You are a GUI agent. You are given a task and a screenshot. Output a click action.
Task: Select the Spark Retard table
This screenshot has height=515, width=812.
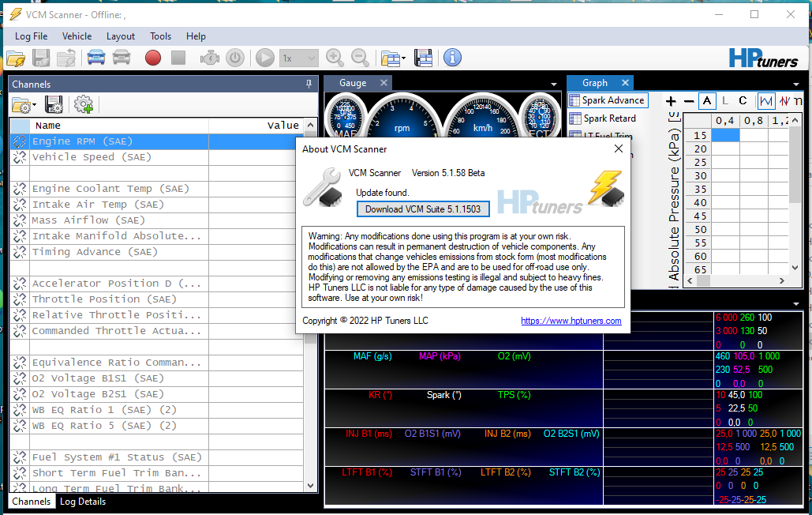point(603,118)
